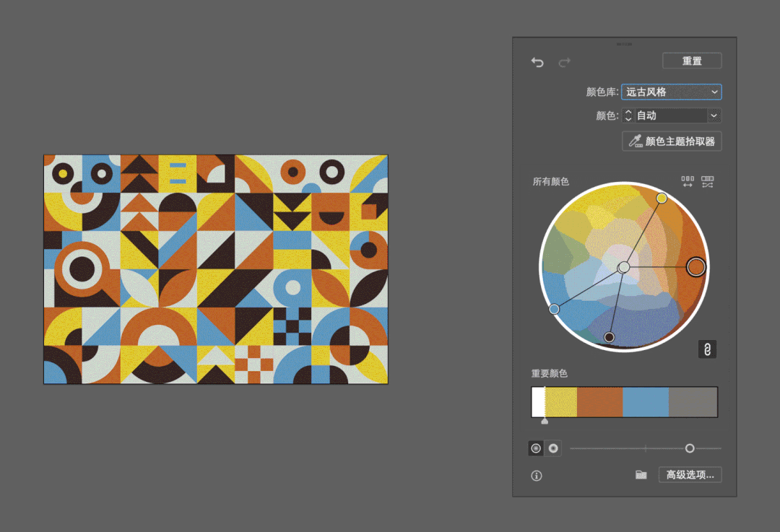Viewport: 780px width, 532px height.
Task: Click the 颜色 count stepper arrows
Action: [628, 115]
